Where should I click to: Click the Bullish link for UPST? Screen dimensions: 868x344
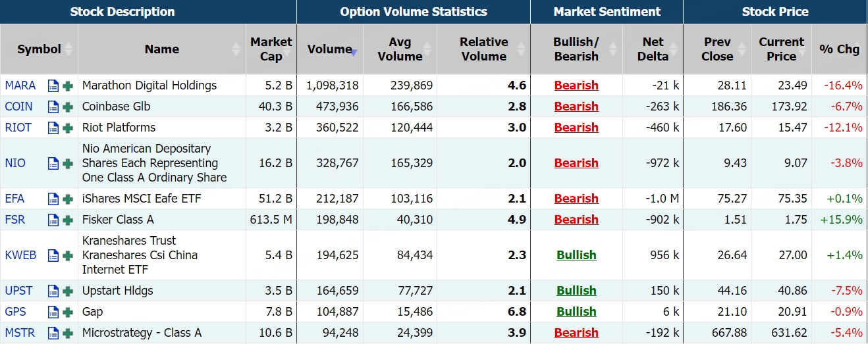(576, 291)
